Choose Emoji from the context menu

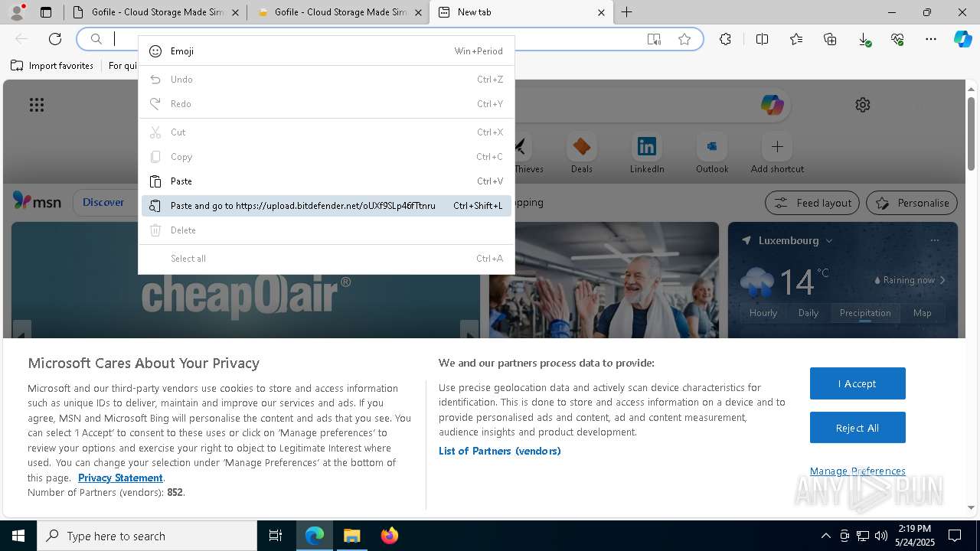326,51
